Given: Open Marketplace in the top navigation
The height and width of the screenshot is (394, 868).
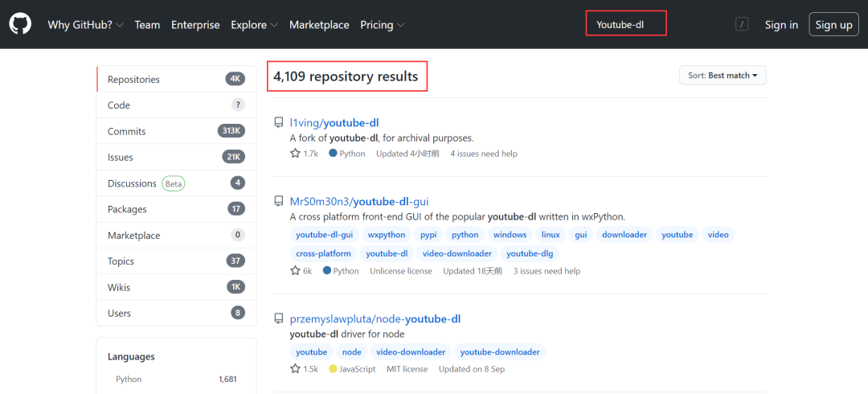Looking at the screenshot, I should click(x=319, y=25).
